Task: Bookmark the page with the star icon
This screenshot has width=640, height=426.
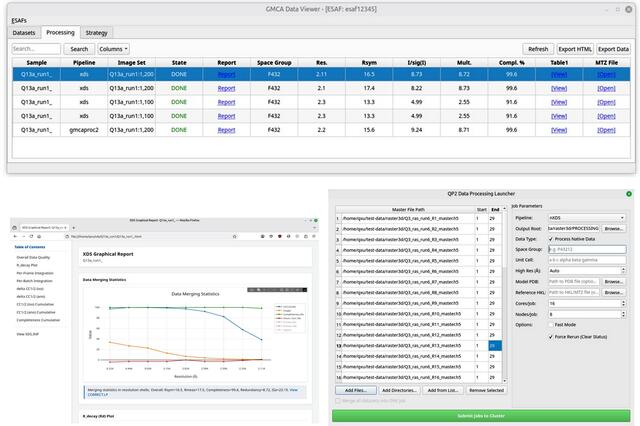Action: click(235, 236)
